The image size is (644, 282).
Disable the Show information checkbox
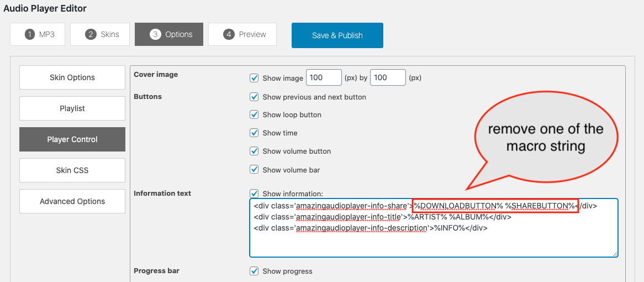pyautogui.click(x=254, y=194)
